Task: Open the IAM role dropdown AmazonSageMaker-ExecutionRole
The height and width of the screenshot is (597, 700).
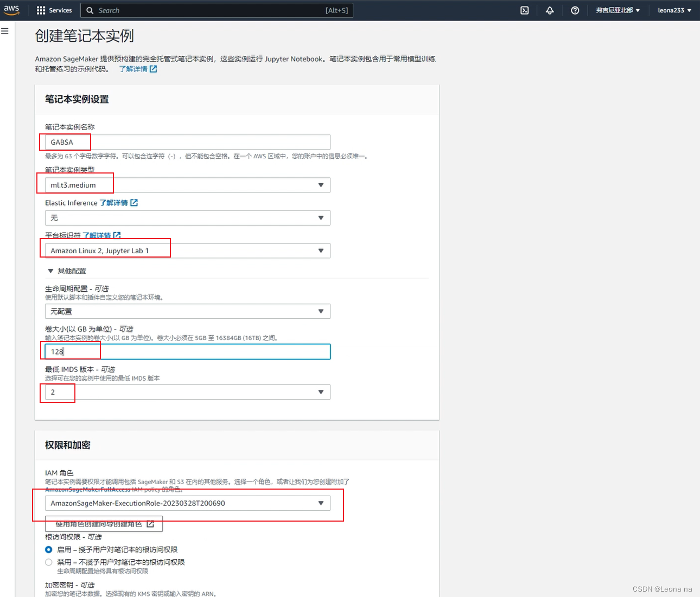Action: pyautogui.click(x=188, y=503)
